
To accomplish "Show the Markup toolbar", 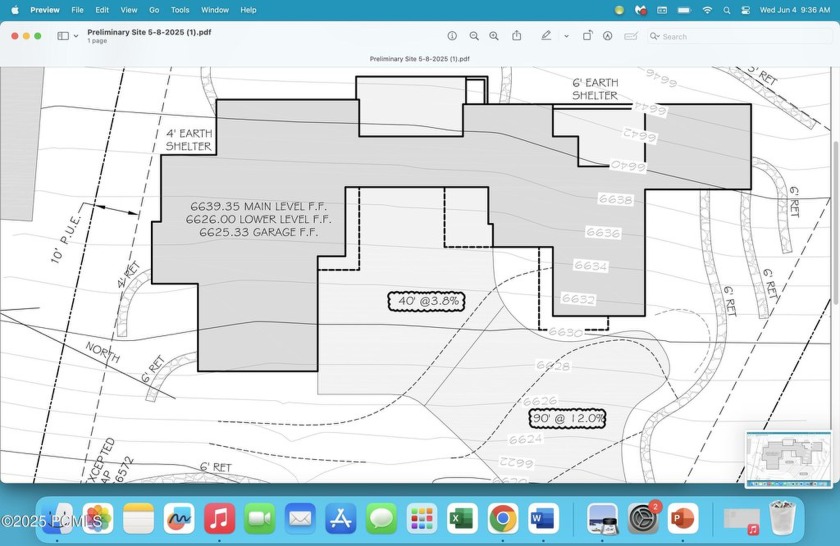I will pos(607,36).
